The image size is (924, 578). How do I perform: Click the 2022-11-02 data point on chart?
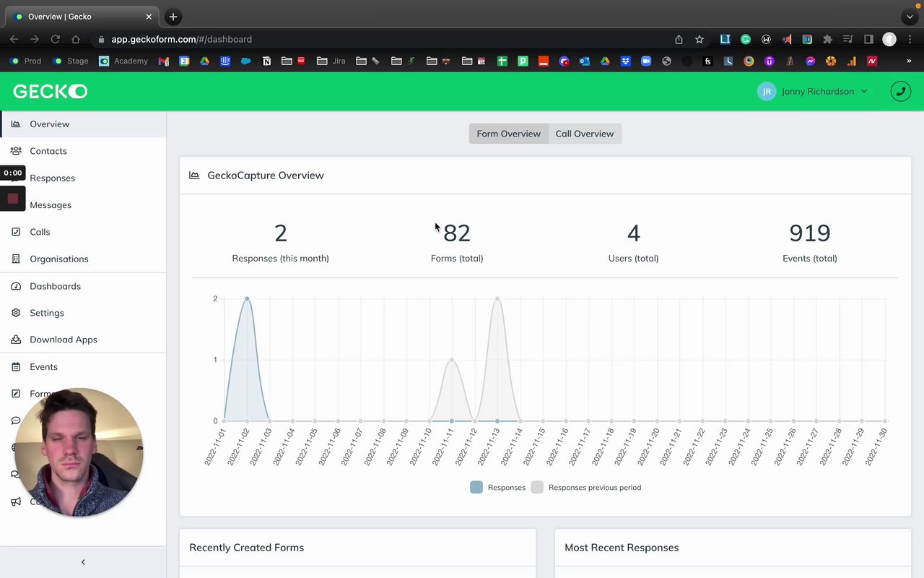click(247, 298)
